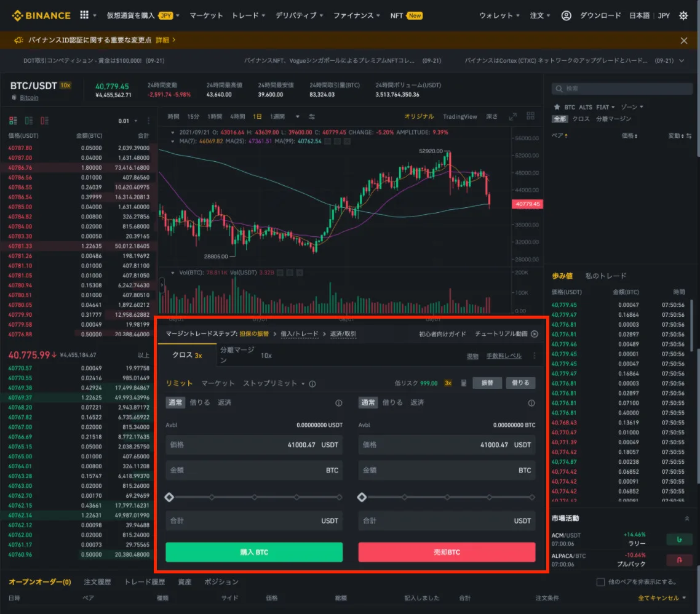
Task: Select 通常 mode on buy side
Action: click(x=175, y=402)
